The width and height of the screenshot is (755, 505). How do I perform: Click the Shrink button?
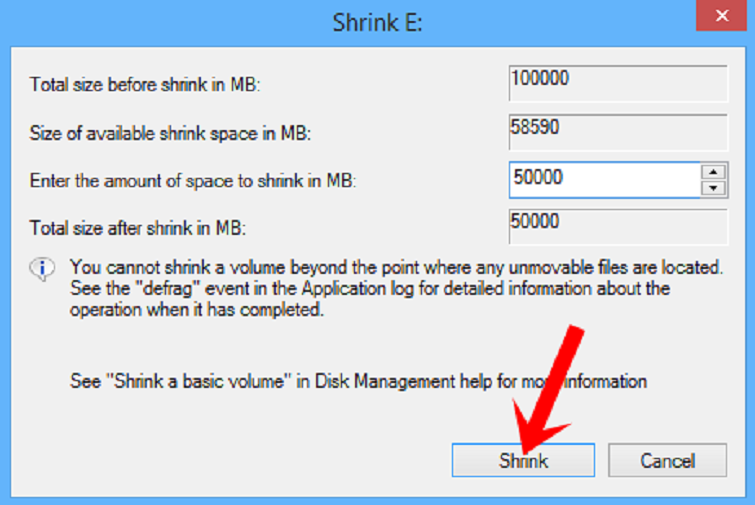pos(522,461)
